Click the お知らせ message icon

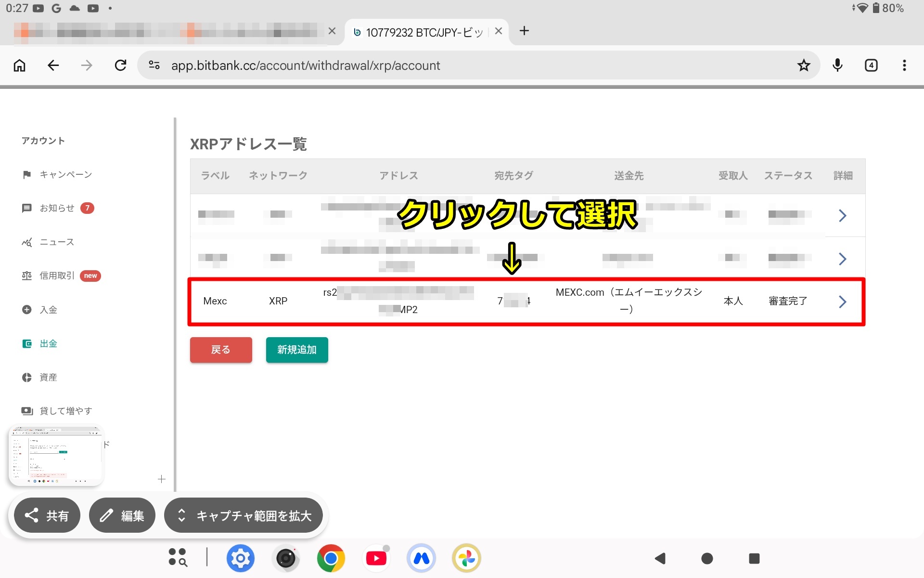pyautogui.click(x=27, y=208)
